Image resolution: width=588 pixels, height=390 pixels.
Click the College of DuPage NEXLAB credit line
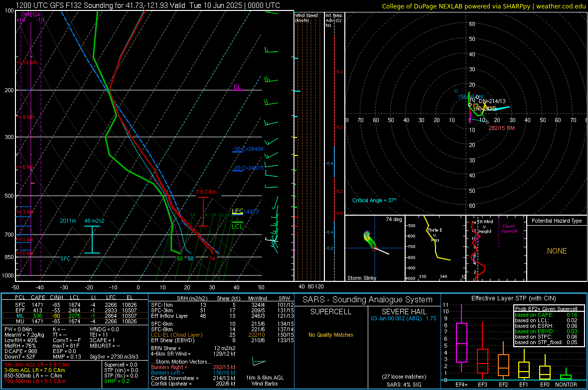tap(484, 6)
